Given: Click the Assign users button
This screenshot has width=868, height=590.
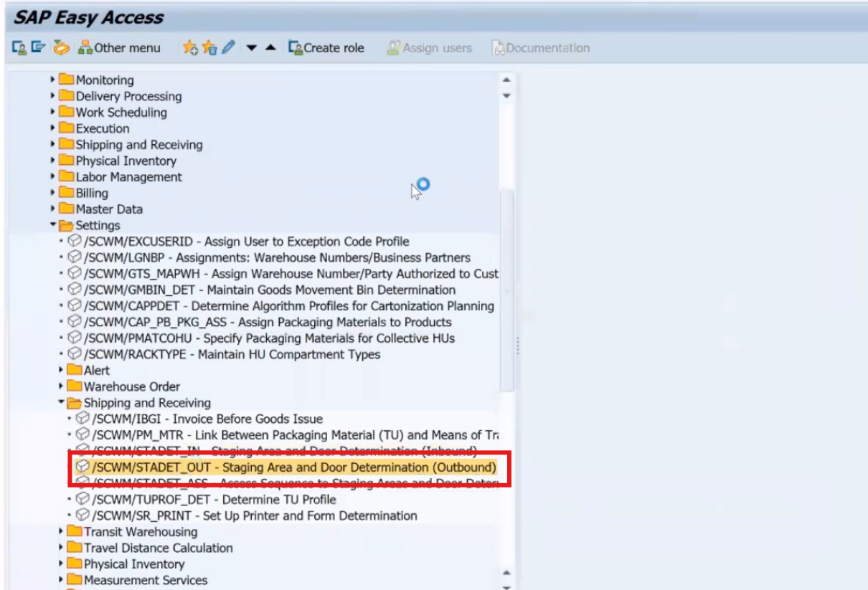Looking at the screenshot, I should click(429, 48).
